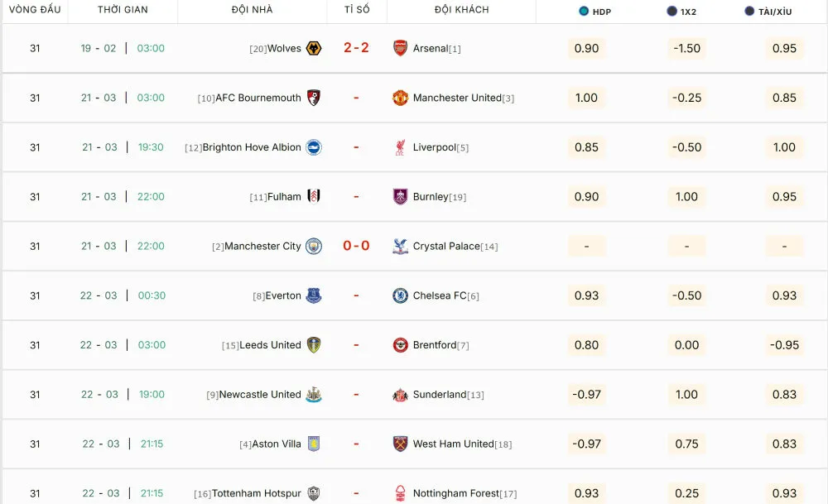The image size is (828, 504).
Task: Click the Đội Khách column header
Action: pos(461,10)
